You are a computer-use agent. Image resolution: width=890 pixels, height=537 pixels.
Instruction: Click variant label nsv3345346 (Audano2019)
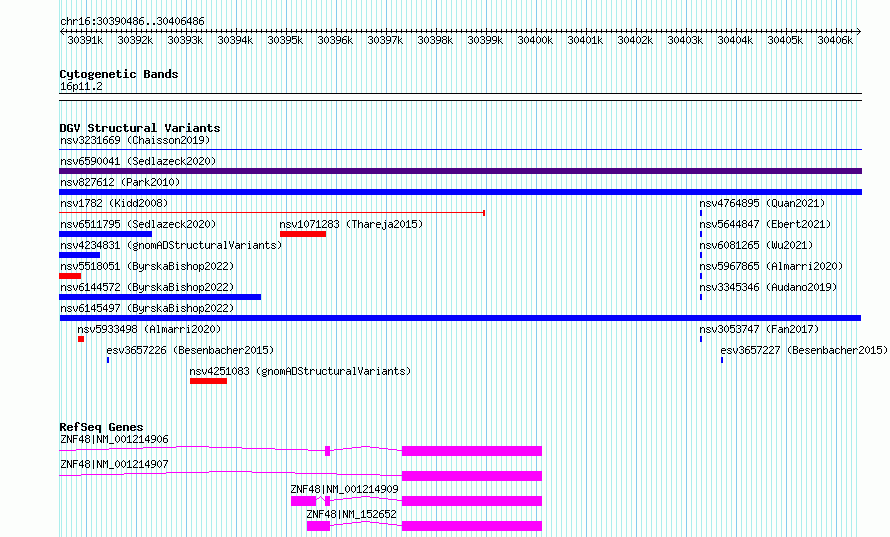pyautogui.click(x=769, y=287)
